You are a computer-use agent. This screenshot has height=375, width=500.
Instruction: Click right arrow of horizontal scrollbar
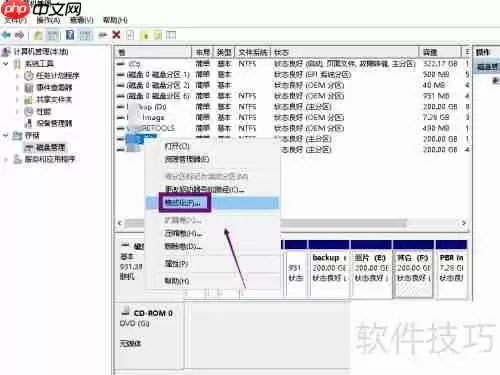[x=463, y=223]
